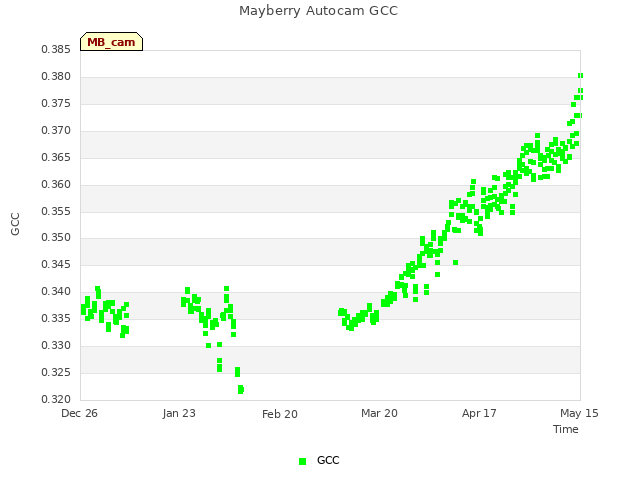The height and width of the screenshot is (480, 640).
Task: Click the y-axis value 0.325
Action: [x=56, y=372]
